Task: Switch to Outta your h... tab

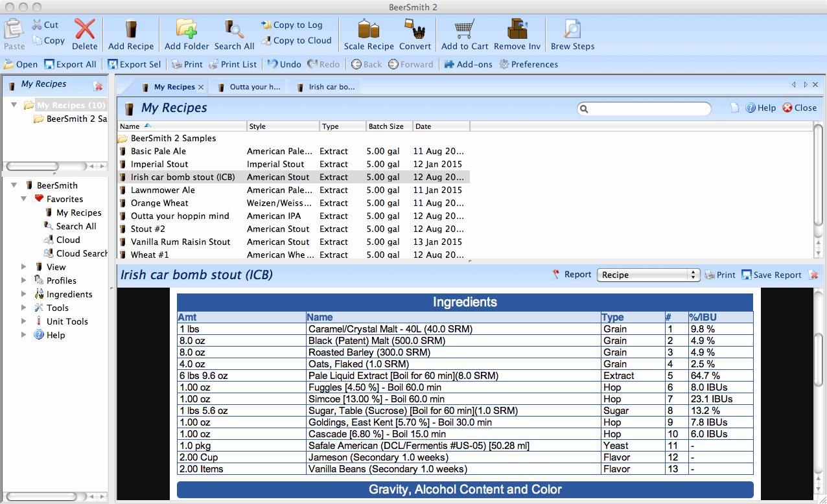Action: click(249, 87)
